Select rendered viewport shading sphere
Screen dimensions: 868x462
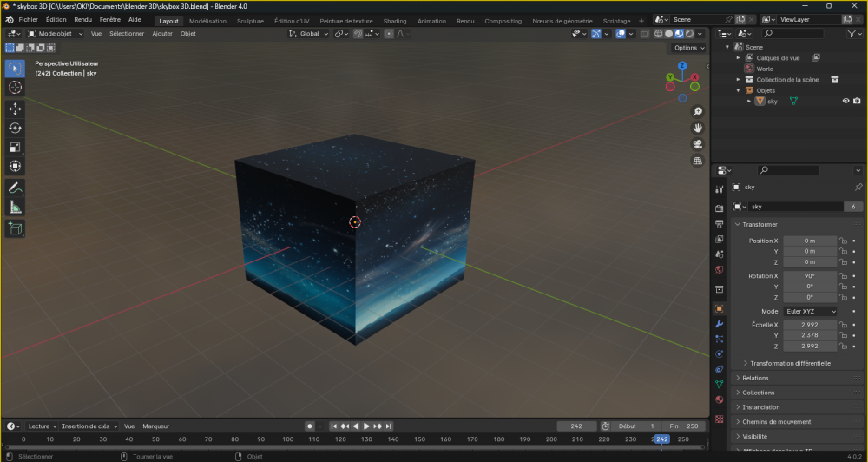689,34
